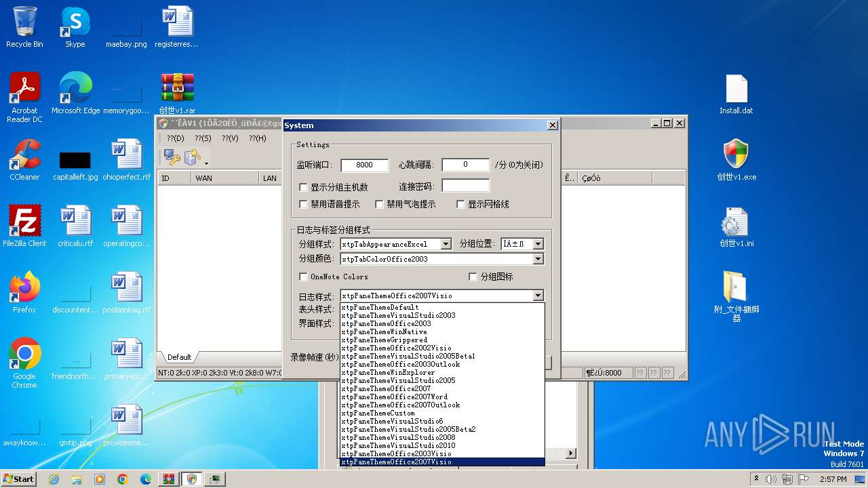Choose xtpPaneThemeWinNative from the list
Viewport: 868px width, 488px height.
[x=442, y=332]
